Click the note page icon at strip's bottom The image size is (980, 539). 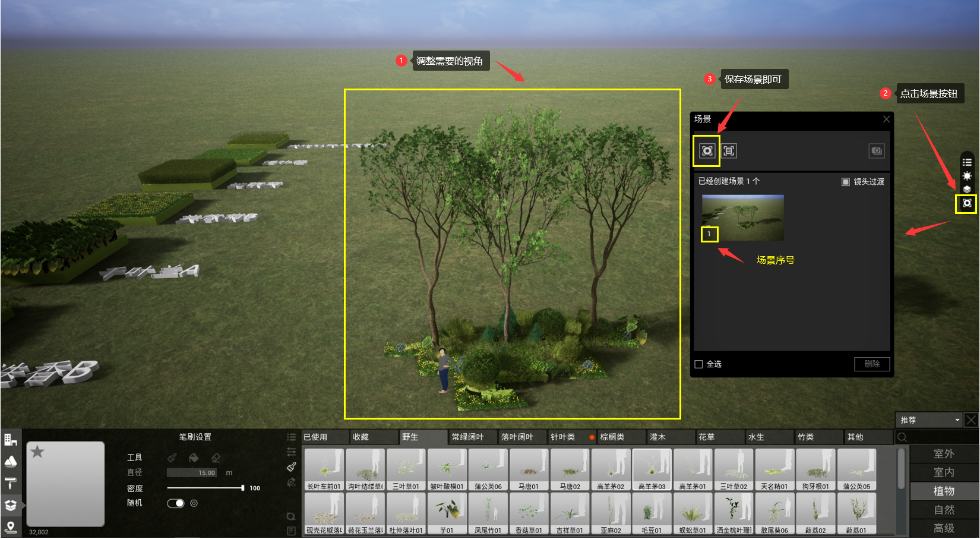pyautogui.click(x=291, y=531)
